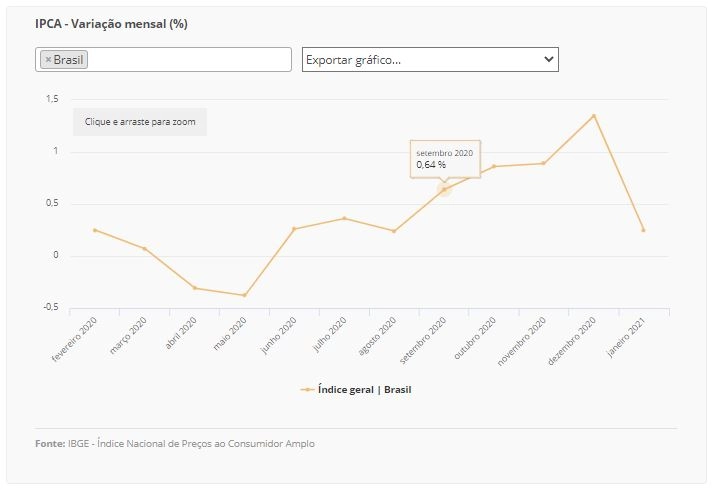Select the novembro 2020 data point
This screenshot has height=492, width=714.
544,164
